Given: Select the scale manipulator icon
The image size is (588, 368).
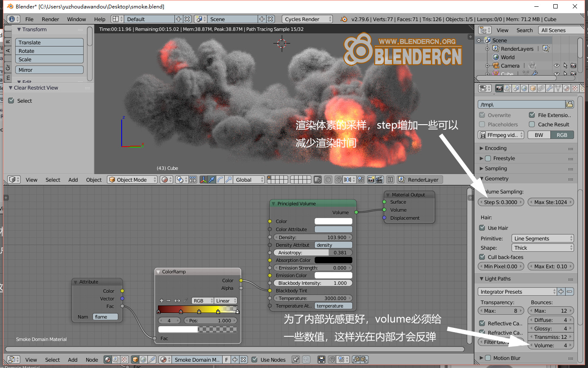Looking at the screenshot, I should [x=229, y=180].
